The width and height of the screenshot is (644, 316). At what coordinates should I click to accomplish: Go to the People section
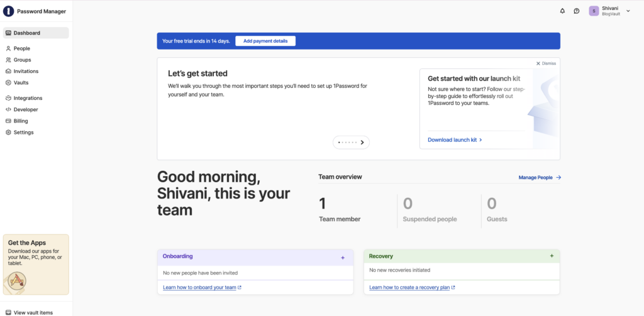22,48
